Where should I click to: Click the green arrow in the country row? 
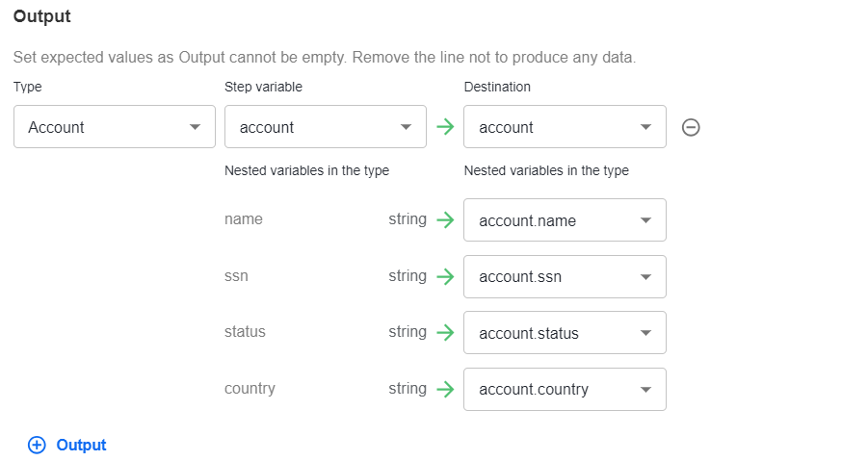(445, 389)
